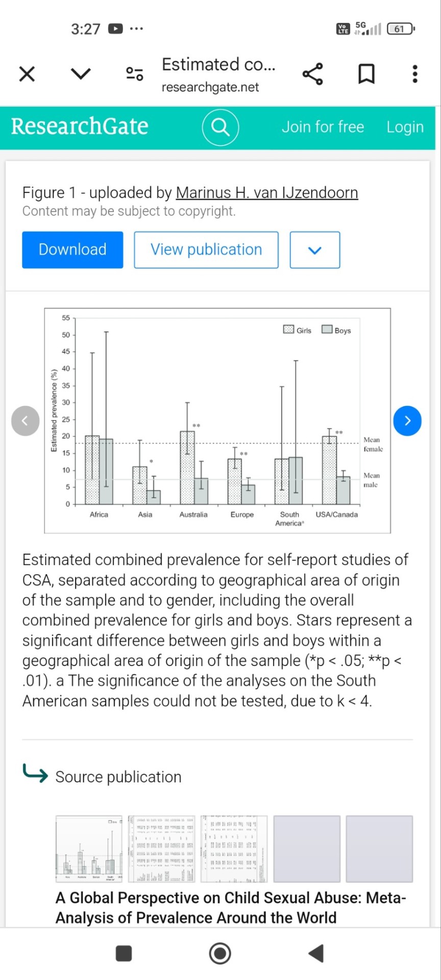
Task: Expand the dropdown next to View publication
Action: (315, 250)
